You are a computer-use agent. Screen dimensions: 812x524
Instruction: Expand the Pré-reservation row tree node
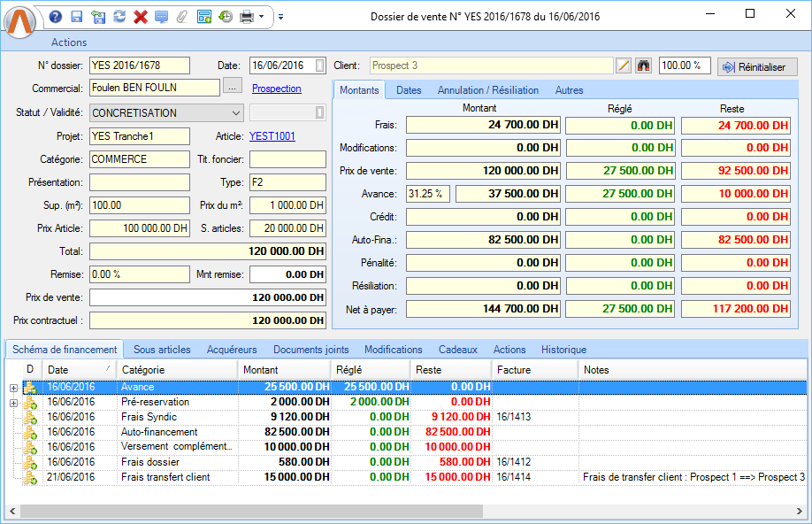click(12, 402)
